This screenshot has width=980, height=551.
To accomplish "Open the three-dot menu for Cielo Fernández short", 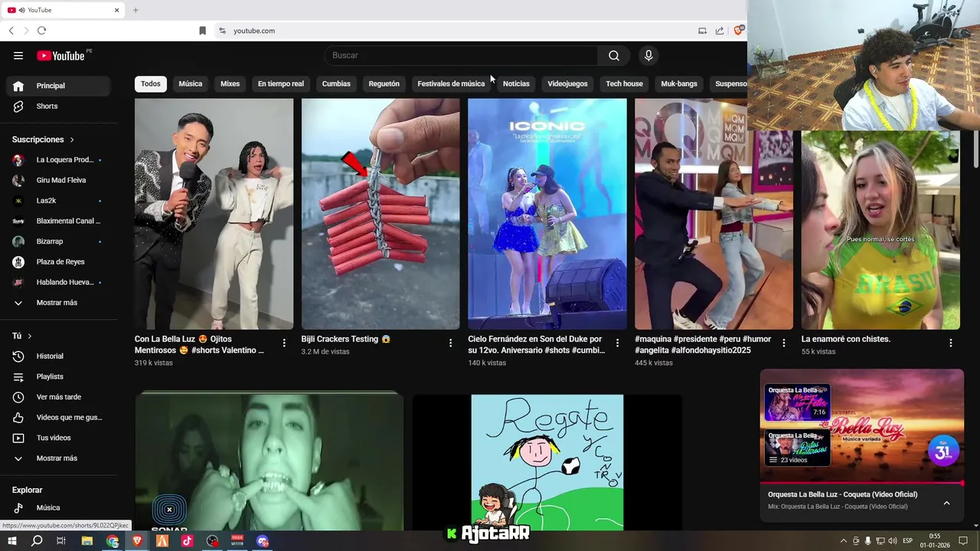I will tap(617, 343).
